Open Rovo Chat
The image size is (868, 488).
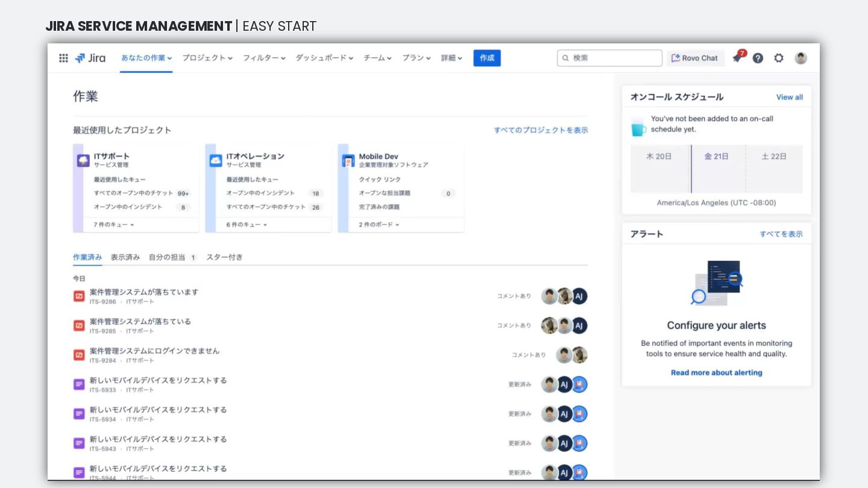pyautogui.click(x=696, y=58)
